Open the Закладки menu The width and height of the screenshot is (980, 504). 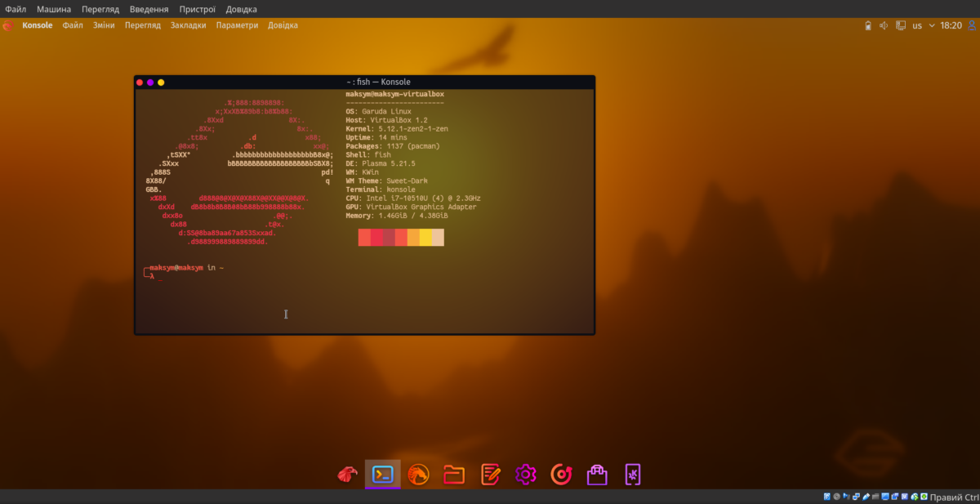coord(189,25)
